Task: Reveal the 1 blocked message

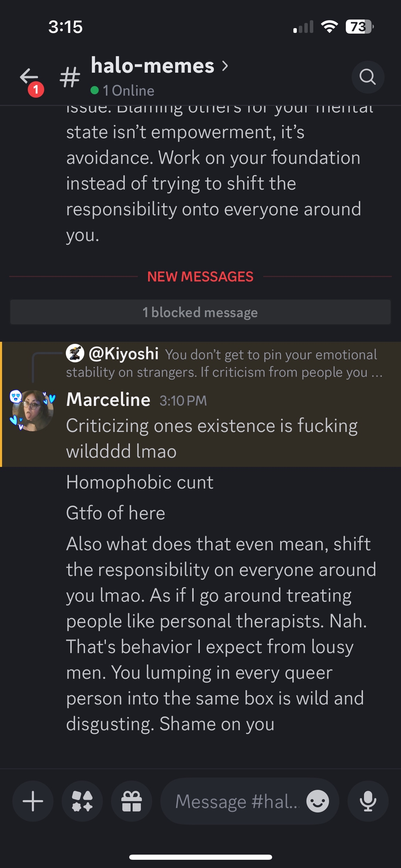Action: [200, 312]
